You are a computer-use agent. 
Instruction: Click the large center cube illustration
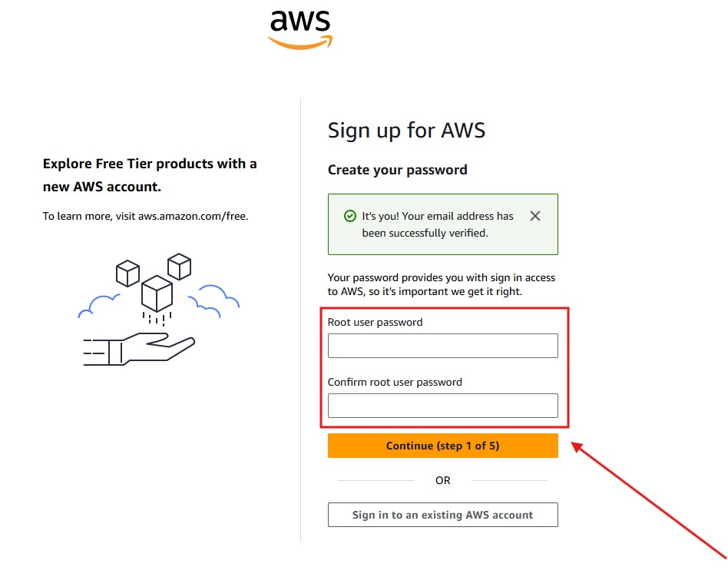point(157,292)
